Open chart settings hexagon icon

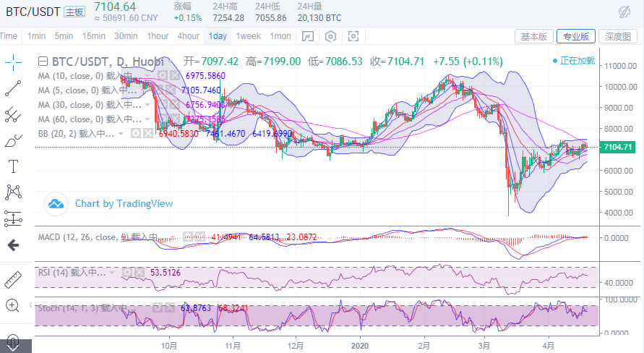[330, 37]
